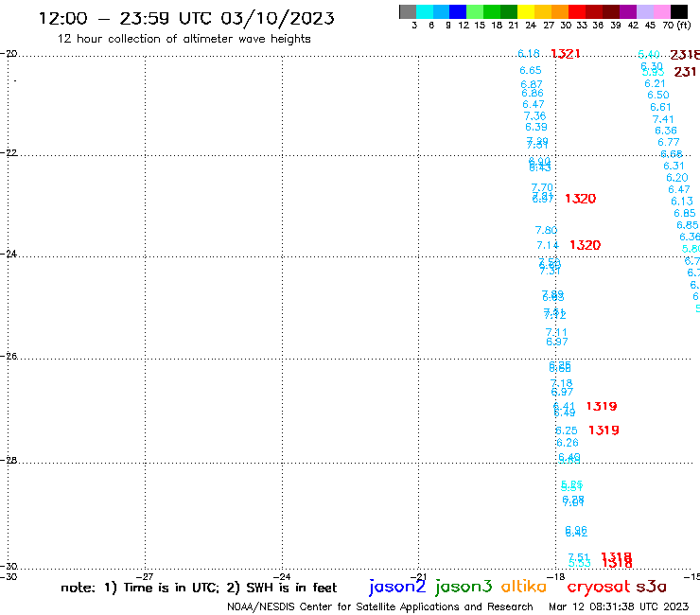Screen dimensions: 700x615
Task: Click the latitude axis label -28
Action: (9, 460)
